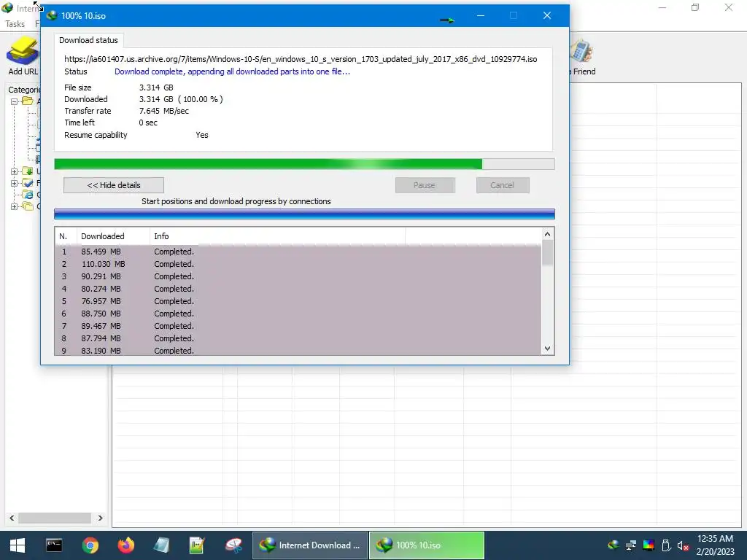Open the green notepad app on taskbar
This screenshot has width=747, height=560.
[x=197, y=545]
